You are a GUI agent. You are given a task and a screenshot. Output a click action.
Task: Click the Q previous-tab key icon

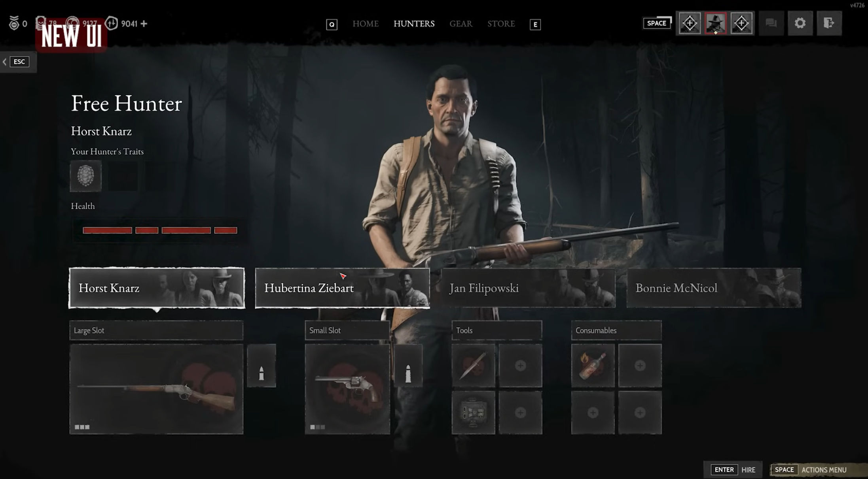332,25
